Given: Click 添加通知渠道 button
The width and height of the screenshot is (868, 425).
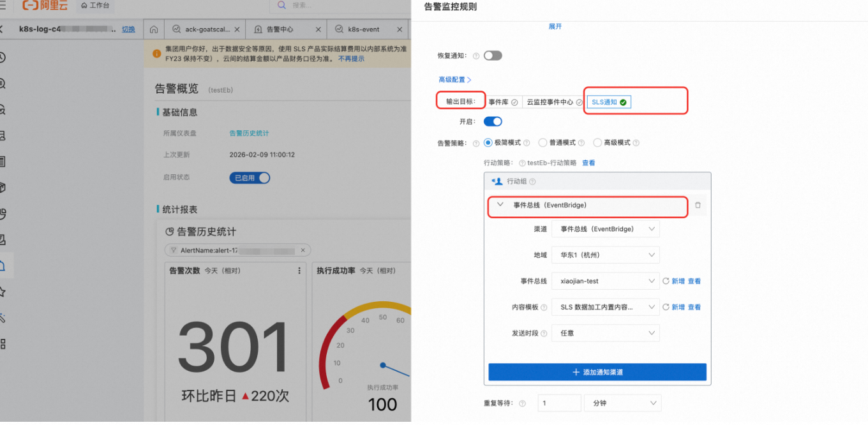Looking at the screenshot, I should coord(597,372).
